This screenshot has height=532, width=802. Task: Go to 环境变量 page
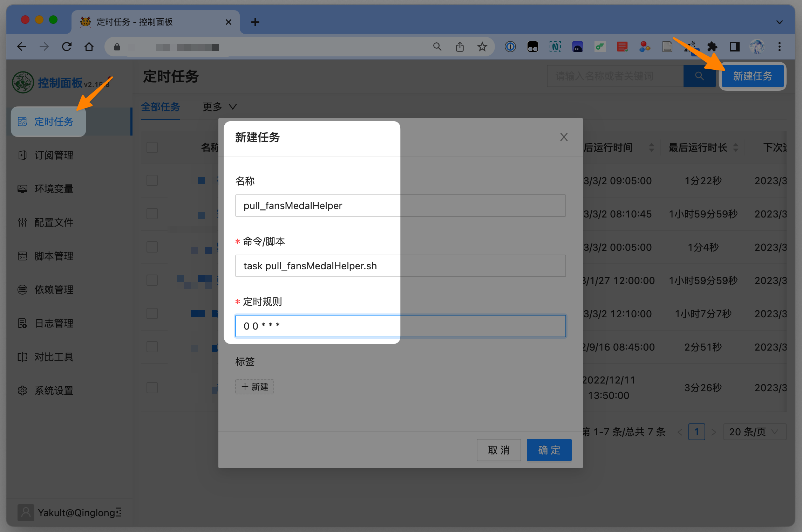pos(53,189)
